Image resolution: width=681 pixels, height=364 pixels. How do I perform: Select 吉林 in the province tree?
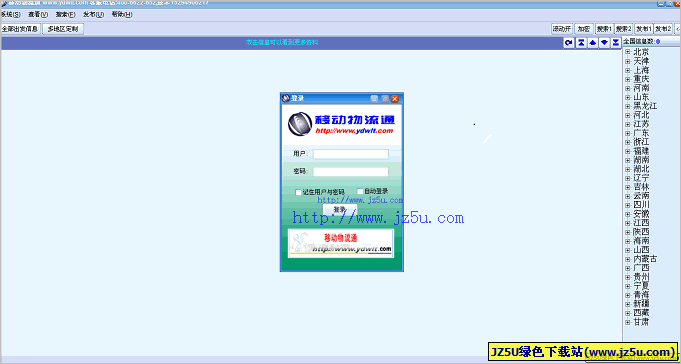pyautogui.click(x=641, y=187)
